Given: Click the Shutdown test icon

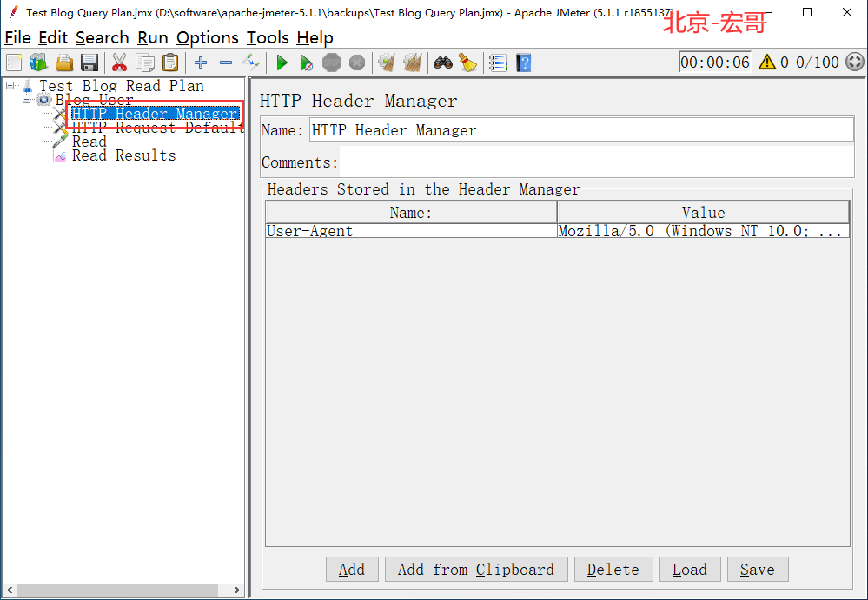Looking at the screenshot, I should (357, 63).
